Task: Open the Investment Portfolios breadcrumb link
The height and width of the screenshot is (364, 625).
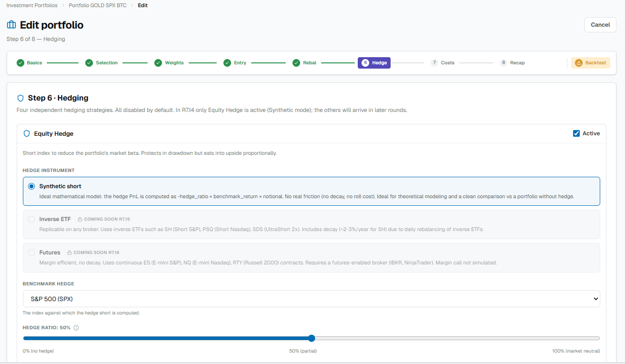Action: pos(32,5)
